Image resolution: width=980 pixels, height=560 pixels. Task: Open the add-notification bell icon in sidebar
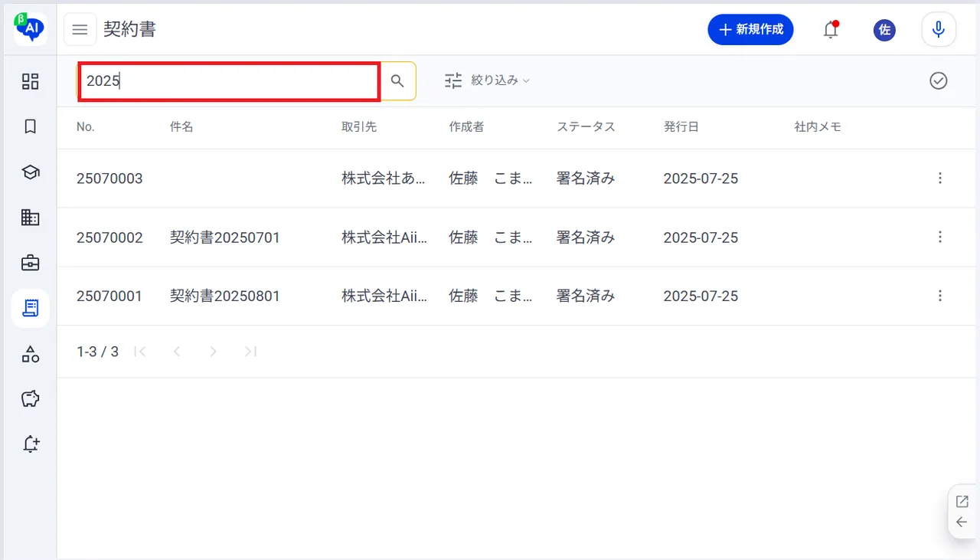pyautogui.click(x=30, y=444)
